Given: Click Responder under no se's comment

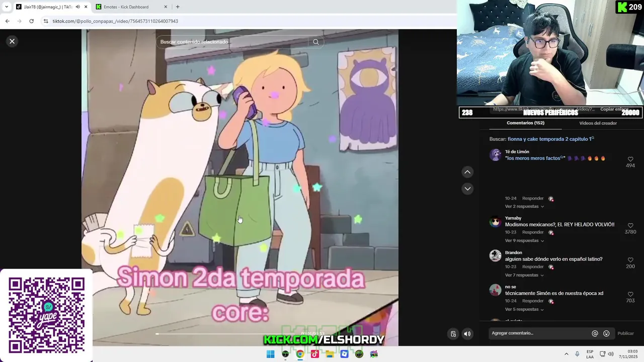Looking at the screenshot, I should pyautogui.click(x=533, y=301).
